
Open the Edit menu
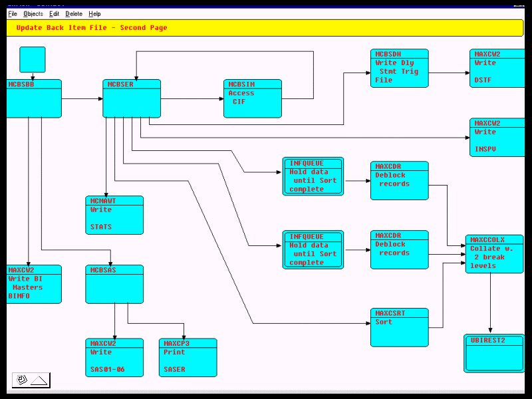(x=55, y=14)
